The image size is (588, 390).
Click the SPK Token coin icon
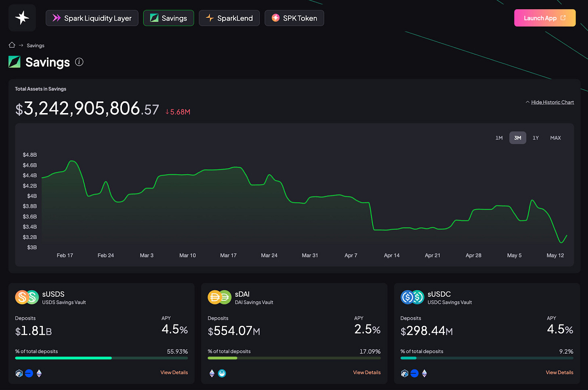pyautogui.click(x=276, y=18)
